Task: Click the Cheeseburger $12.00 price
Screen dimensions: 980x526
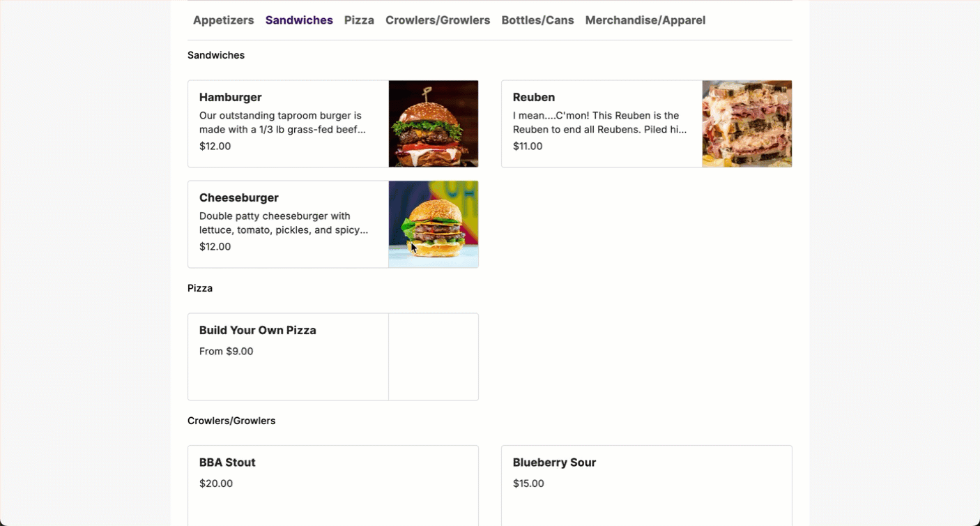Action: (x=215, y=246)
